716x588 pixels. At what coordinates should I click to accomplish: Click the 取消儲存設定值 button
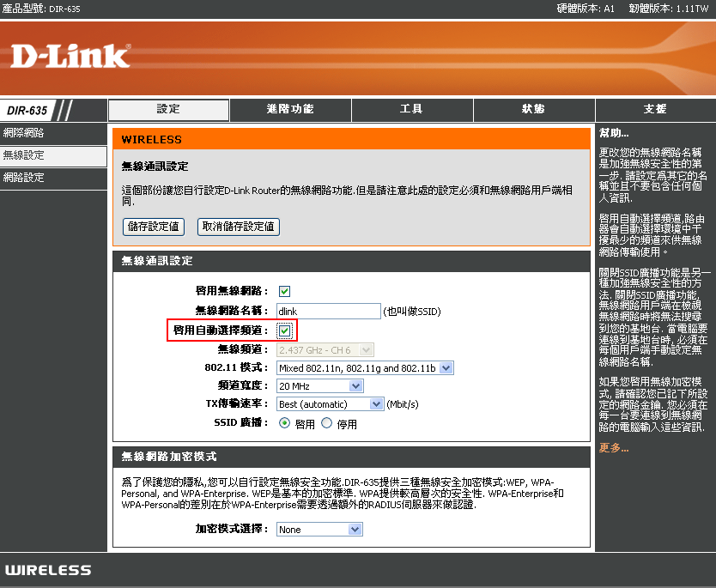pos(239,227)
